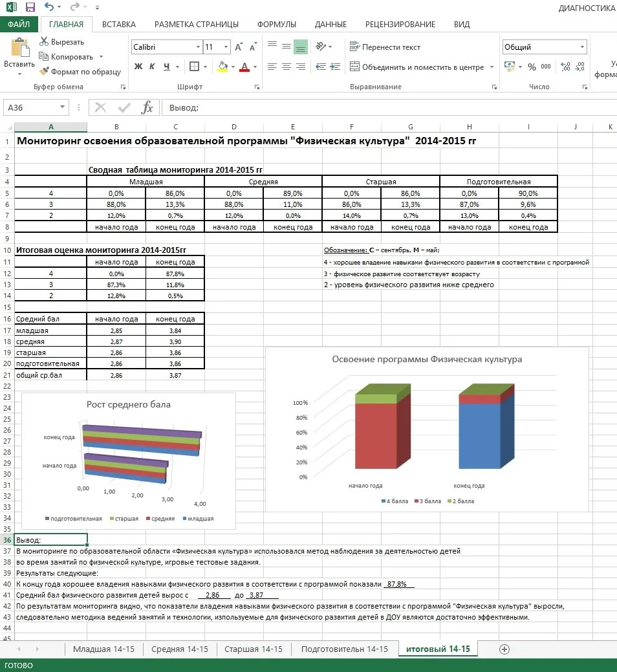
Task: Switch to ФОРМУЛЫ ribbon tab
Action: [276, 25]
